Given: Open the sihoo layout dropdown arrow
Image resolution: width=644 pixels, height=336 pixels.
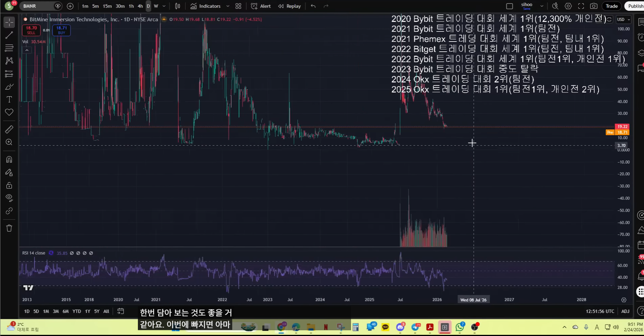Looking at the screenshot, I should pos(542,6).
